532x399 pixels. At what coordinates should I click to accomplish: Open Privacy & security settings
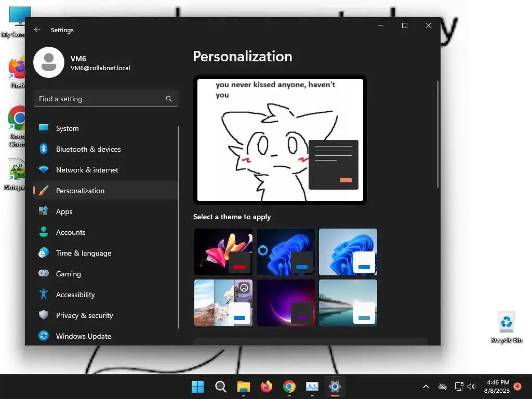point(105,315)
